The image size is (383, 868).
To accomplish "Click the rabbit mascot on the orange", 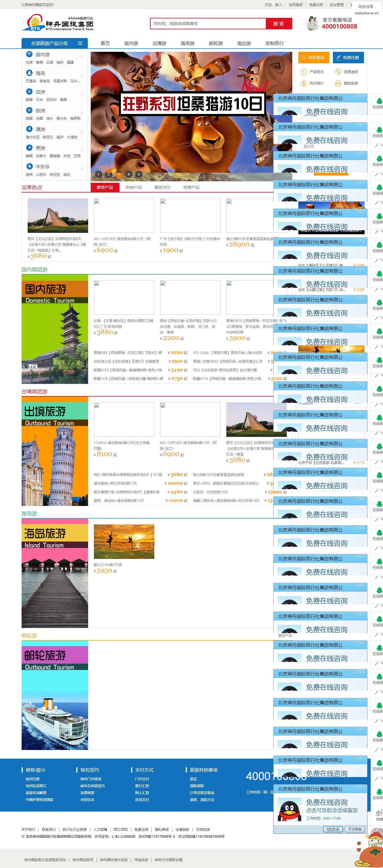I will pos(376,838).
